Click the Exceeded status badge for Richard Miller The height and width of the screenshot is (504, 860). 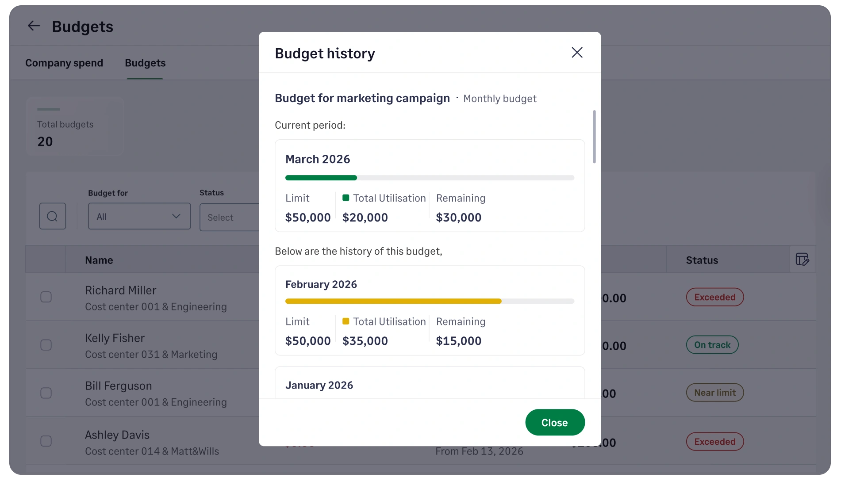click(x=714, y=297)
